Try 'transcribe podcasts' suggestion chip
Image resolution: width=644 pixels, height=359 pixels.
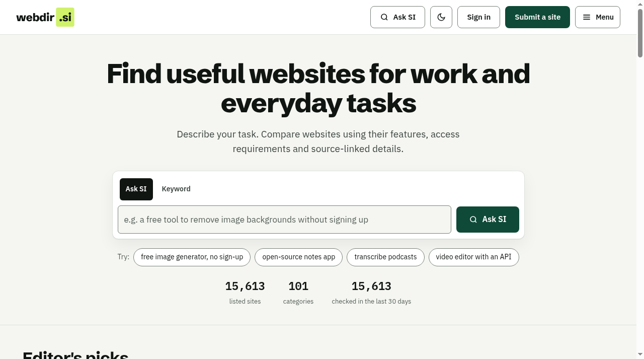coord(385,257)
